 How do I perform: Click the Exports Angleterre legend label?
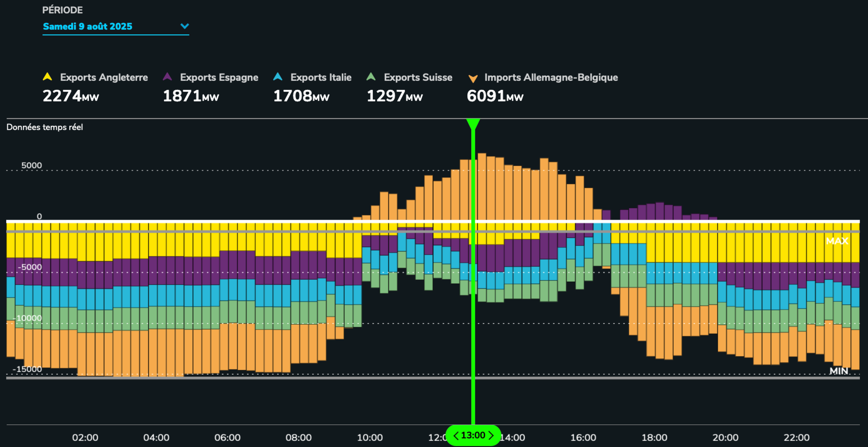coord(104,77)
